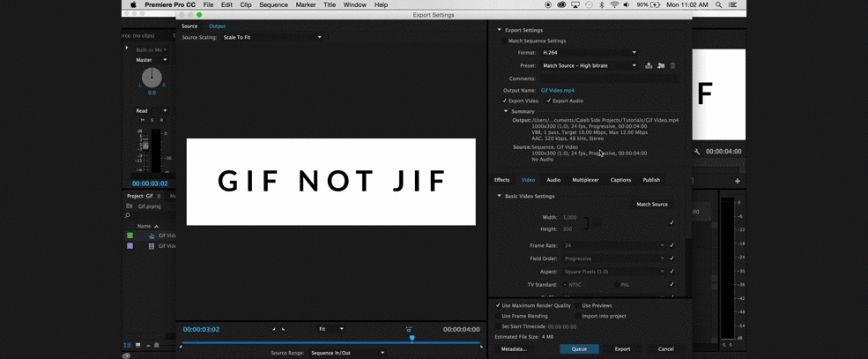
Task: Open the Fit zoom level dropdown
Action: [331, 329]
